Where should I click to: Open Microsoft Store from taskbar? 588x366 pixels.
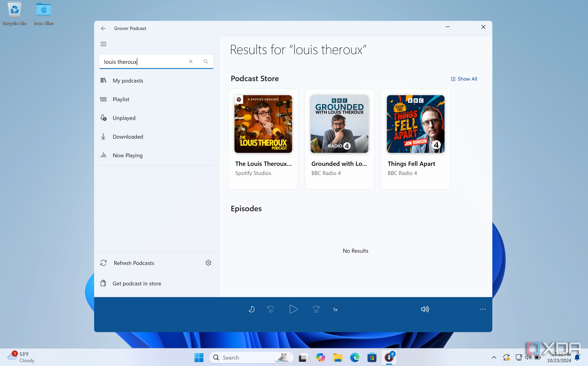coord(372,357)
